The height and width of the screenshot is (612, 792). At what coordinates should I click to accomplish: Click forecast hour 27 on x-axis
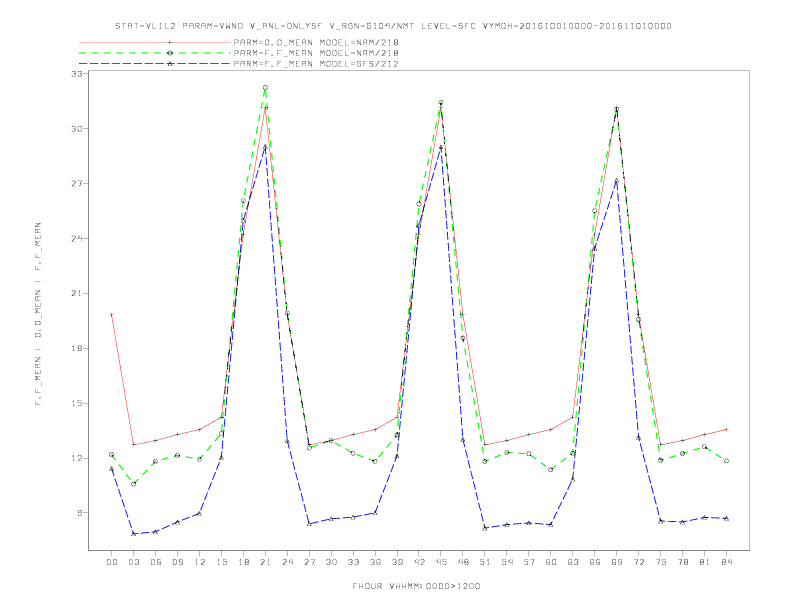tap(309, 562)
